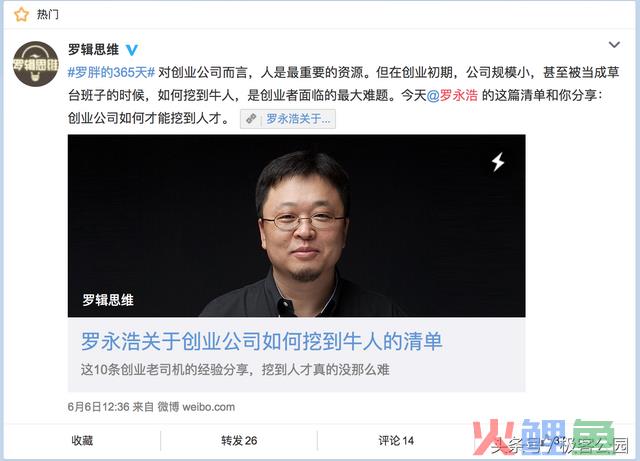
Task: Open the @罗永浩 mentioned user
Action: pyautogui.click(x=452, y=95)
